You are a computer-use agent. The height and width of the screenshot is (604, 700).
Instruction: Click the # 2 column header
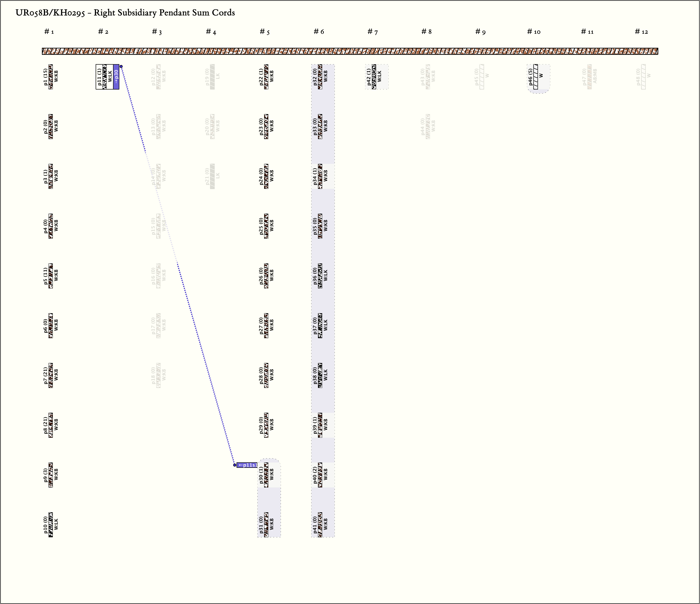click(103, 32)
